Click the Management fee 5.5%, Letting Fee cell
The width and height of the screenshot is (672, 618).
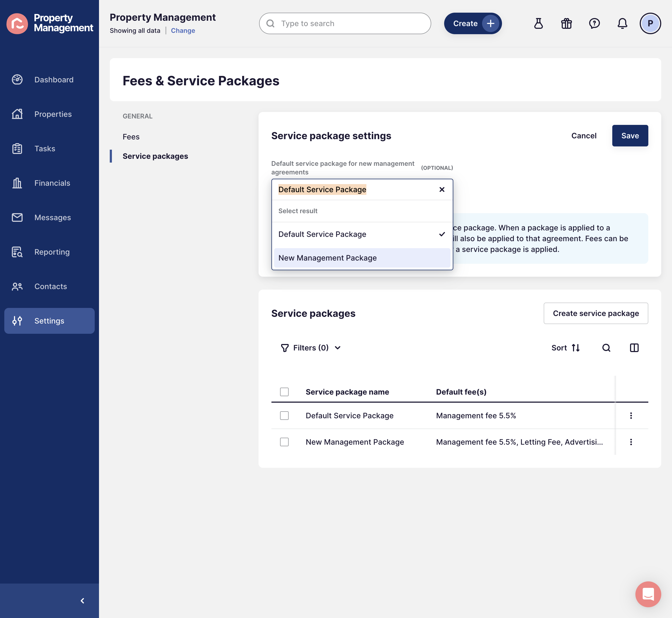(519, 442)
